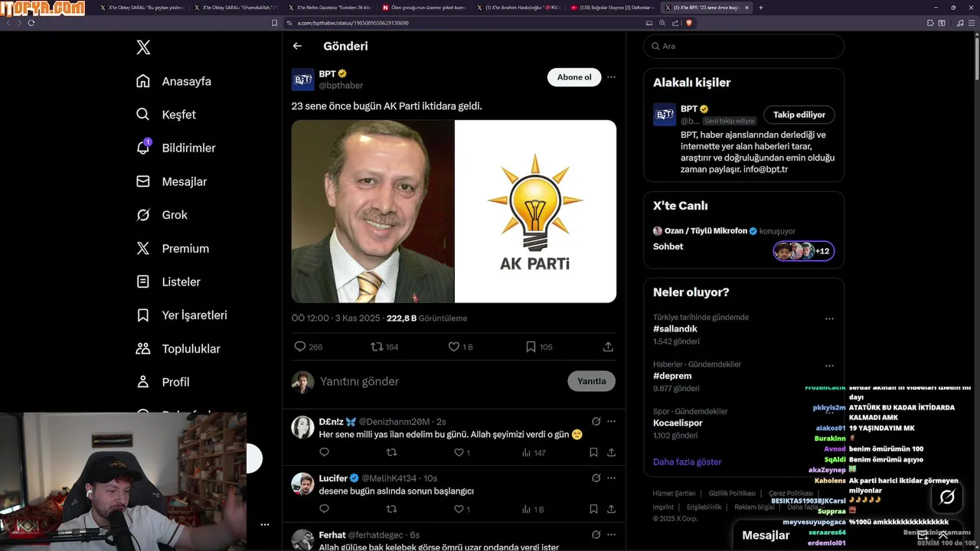This screenshot has height=551, width=980.
Task: Open Keşfet in the sidebar
Action: [x=165, y=115]
